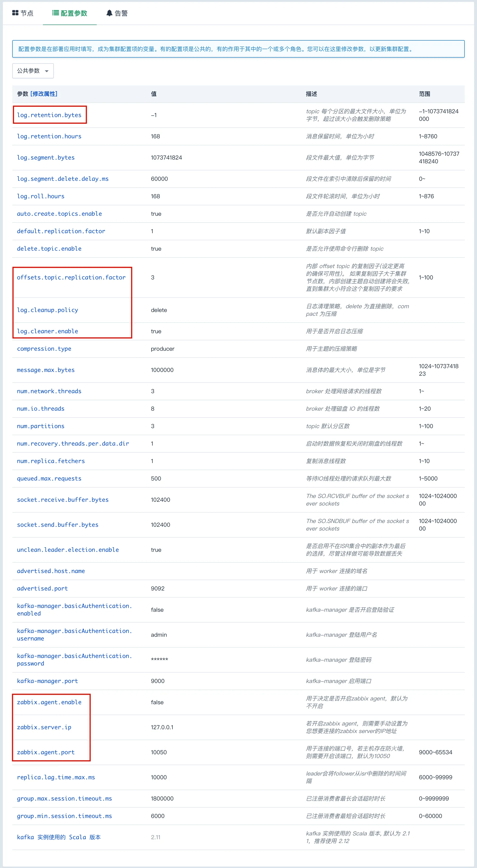Click the 500 queued requests value
Viewport: 477px width, 868px height.
click(x=156, y=479)
